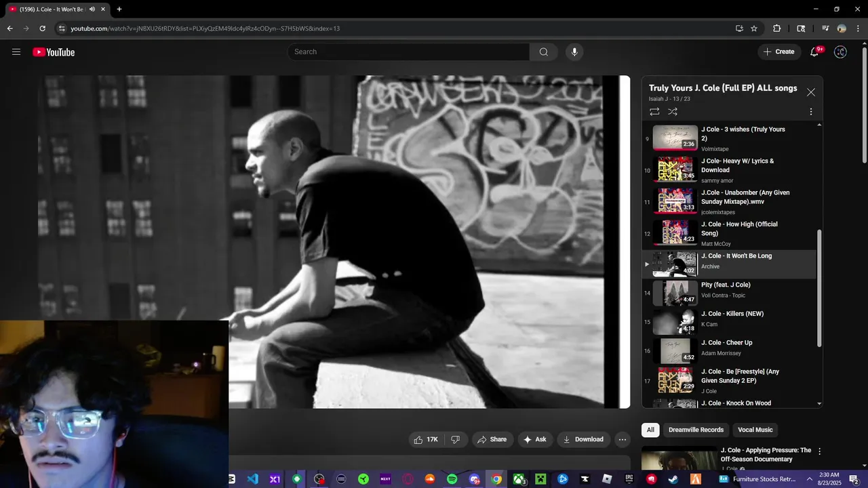Show hidden system tray icons
Viewport: 868px width, 488px height.
pyautogui.click(x=809, y=479)
